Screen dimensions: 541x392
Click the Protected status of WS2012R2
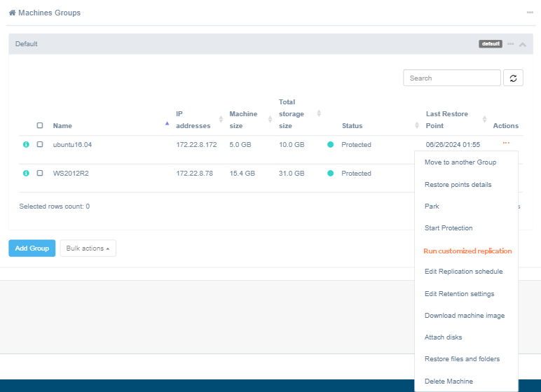coord(357,174)
